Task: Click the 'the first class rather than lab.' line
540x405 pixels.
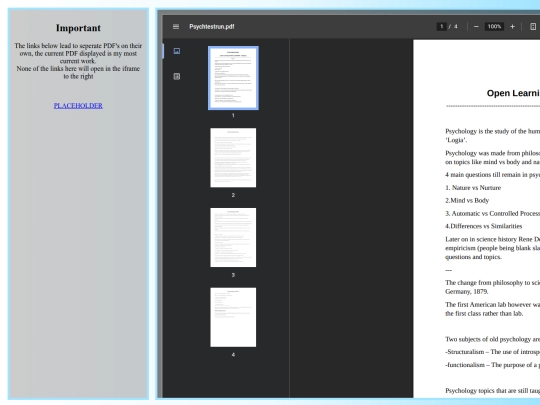Action: pyautogui.click(x=484, y=314)
